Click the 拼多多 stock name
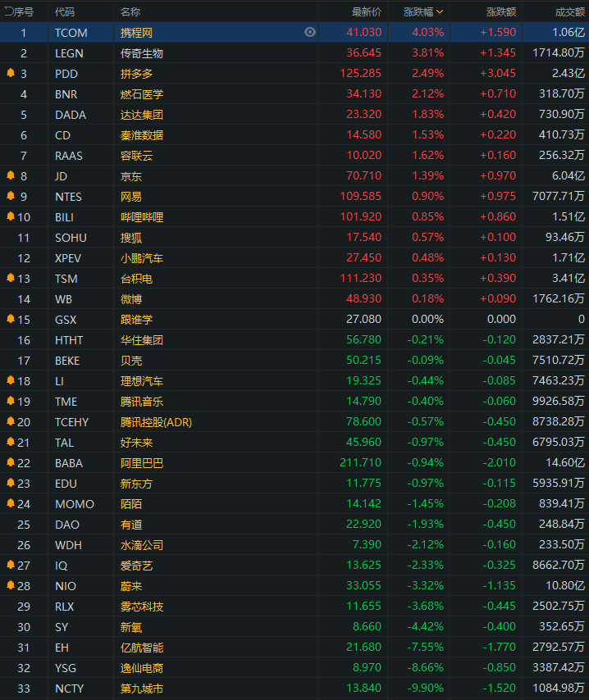This screenshot has height=700, width=589. [x=136, y=74]
